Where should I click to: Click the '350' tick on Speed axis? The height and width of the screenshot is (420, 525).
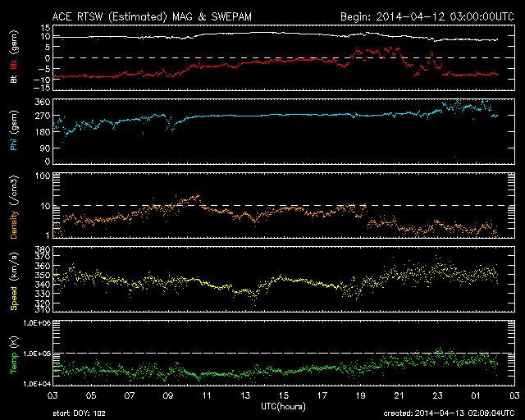pyautogui.click(x=43, y=275)
